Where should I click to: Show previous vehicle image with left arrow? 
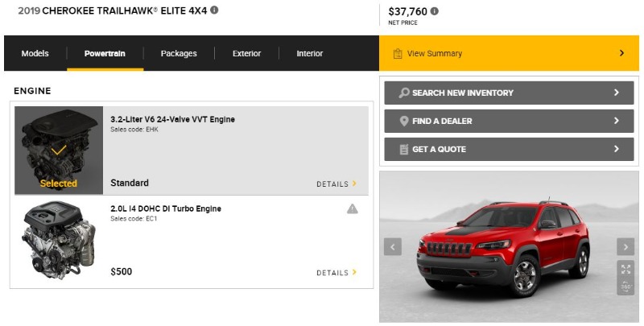(393, 247)
